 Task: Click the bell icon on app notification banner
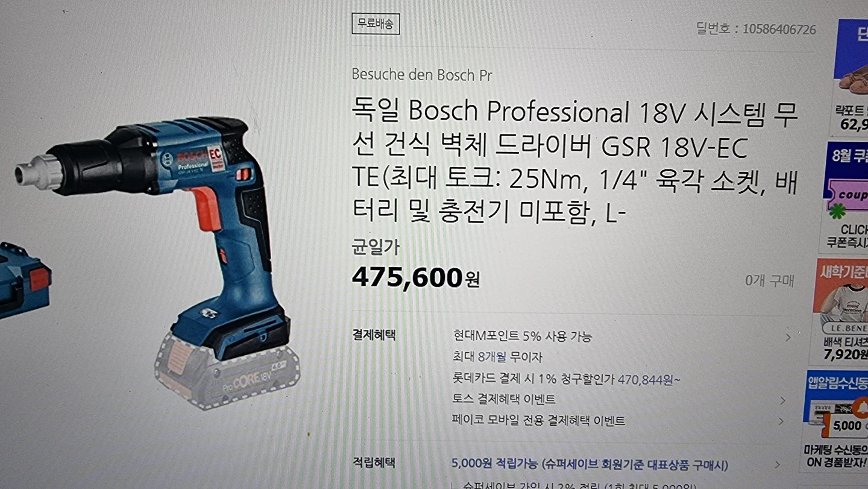(x=860, y=409)
